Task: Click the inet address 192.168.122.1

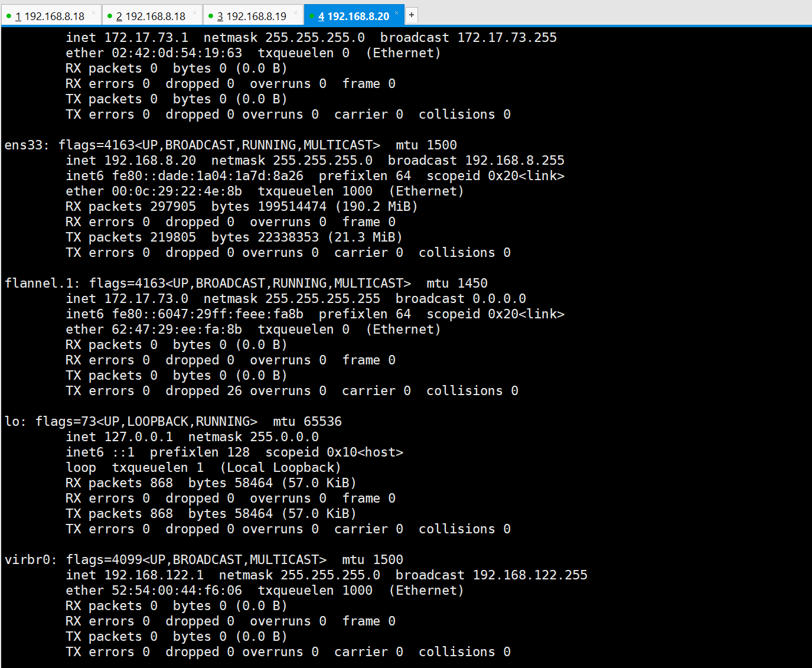Action: (x=154, y=575)
